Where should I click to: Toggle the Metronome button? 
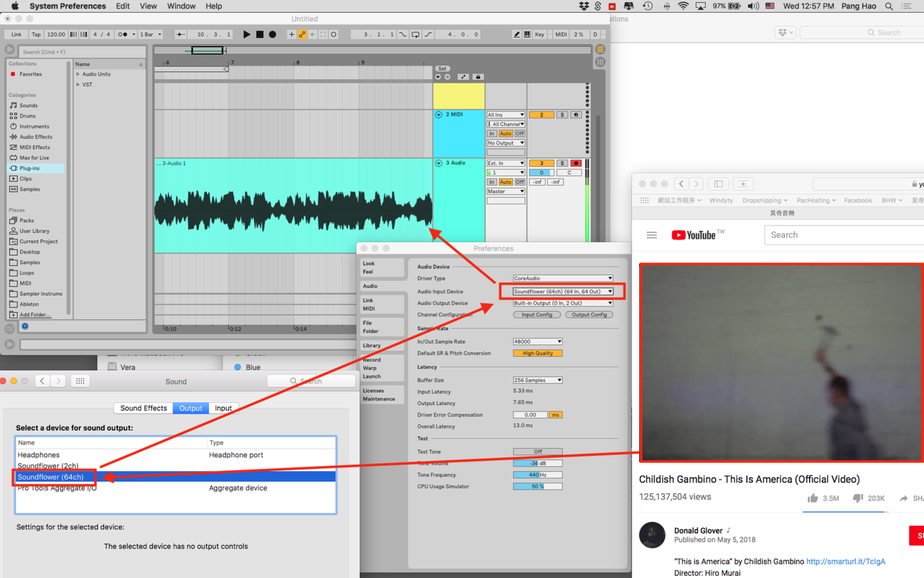(122, 35)
